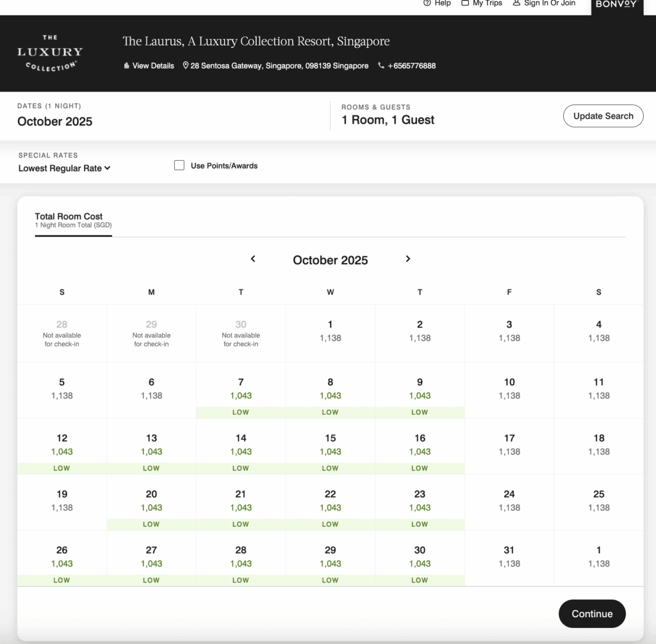The image size is (656, 644).
Task: Enable the Use Points/Awards checkbox
Action: pyautogui.click(x=179, y=165)
